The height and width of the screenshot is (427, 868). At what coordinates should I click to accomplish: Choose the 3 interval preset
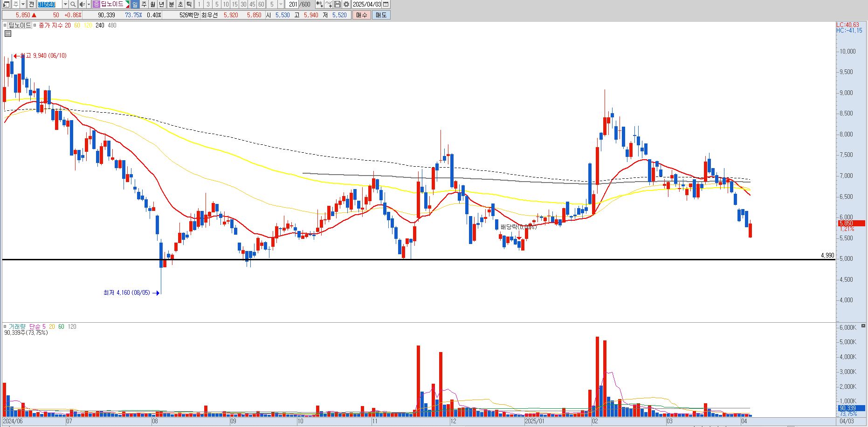tap(208, 4)
